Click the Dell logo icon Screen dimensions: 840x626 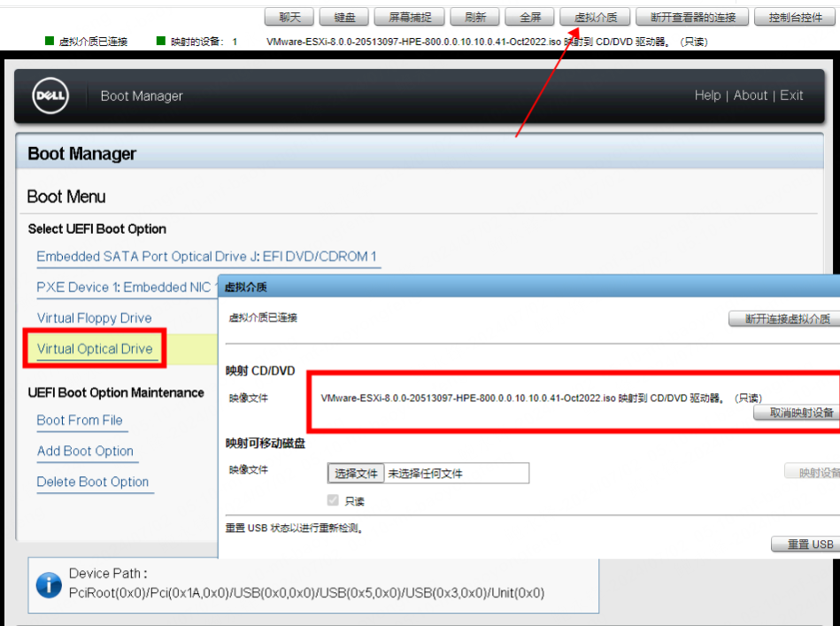point(50,96)
